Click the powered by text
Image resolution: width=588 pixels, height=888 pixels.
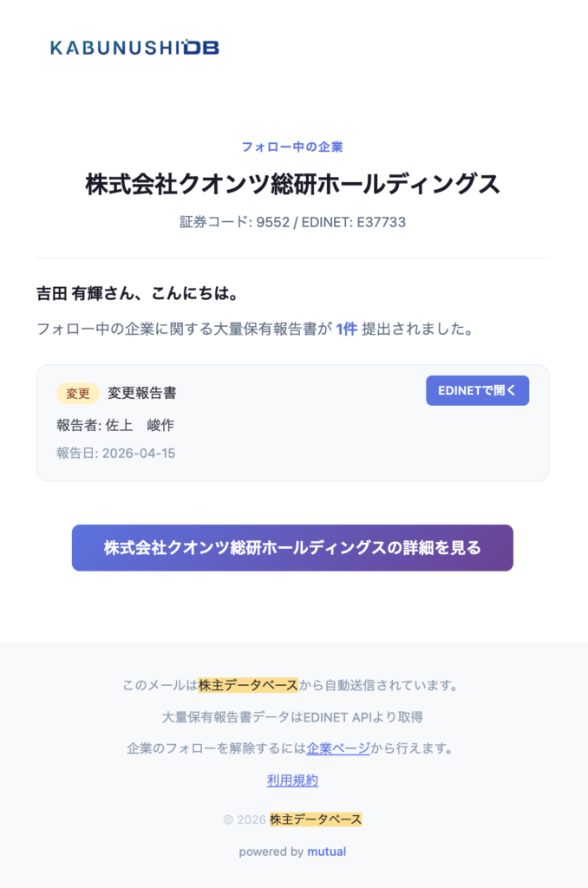(271, 852)
